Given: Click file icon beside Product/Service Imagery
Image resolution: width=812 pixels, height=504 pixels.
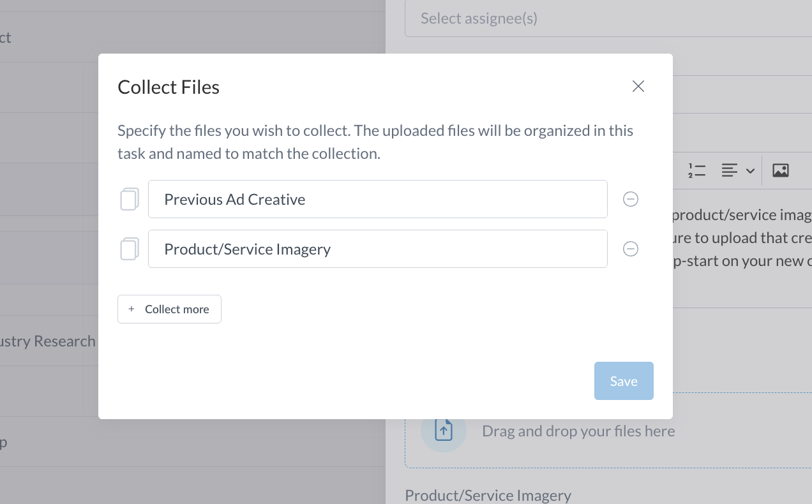Looking at the screenshot, I should tap(130, 249).
